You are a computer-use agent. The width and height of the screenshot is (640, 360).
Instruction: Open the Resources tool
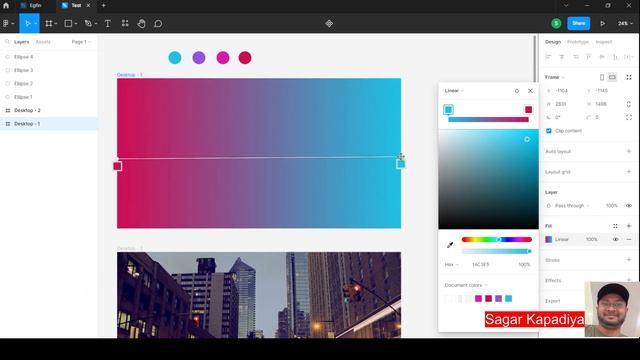125,23
